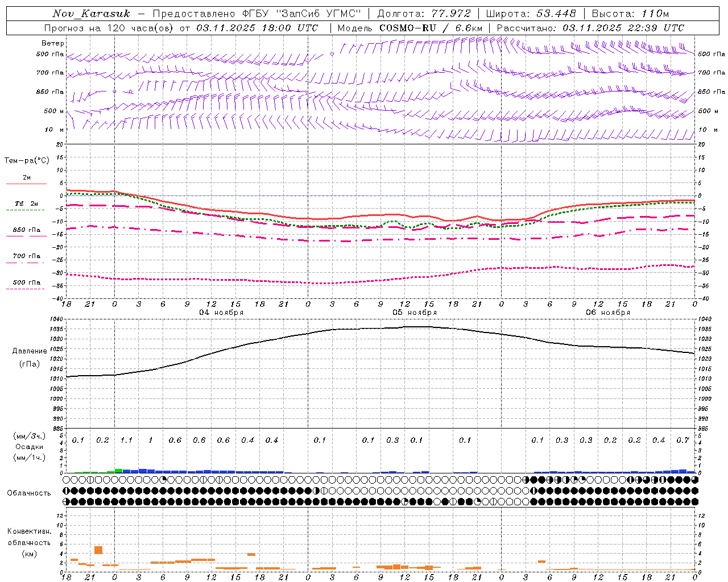Click the tallest orange convective cloud bar
This screenshot has width=728, height=582.
click(98, 550)
